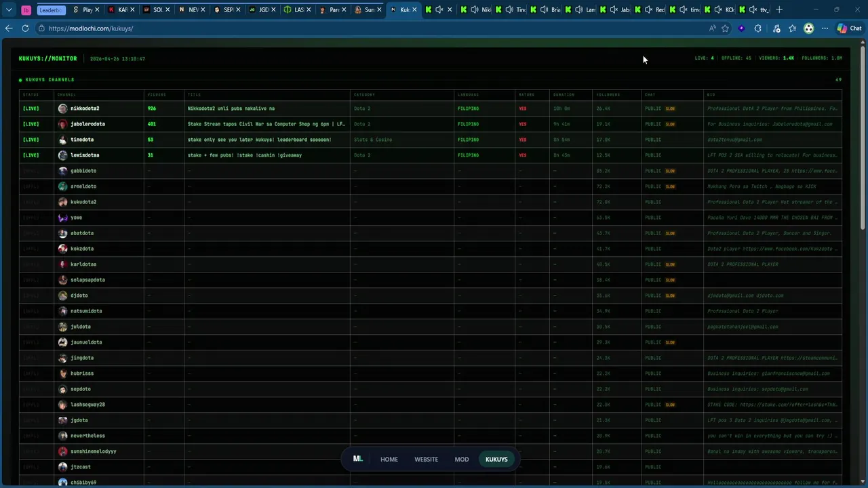Click the yowe avatar icon
The height and width of the screenshot is (488, 868).
click(x=63, y=218)
